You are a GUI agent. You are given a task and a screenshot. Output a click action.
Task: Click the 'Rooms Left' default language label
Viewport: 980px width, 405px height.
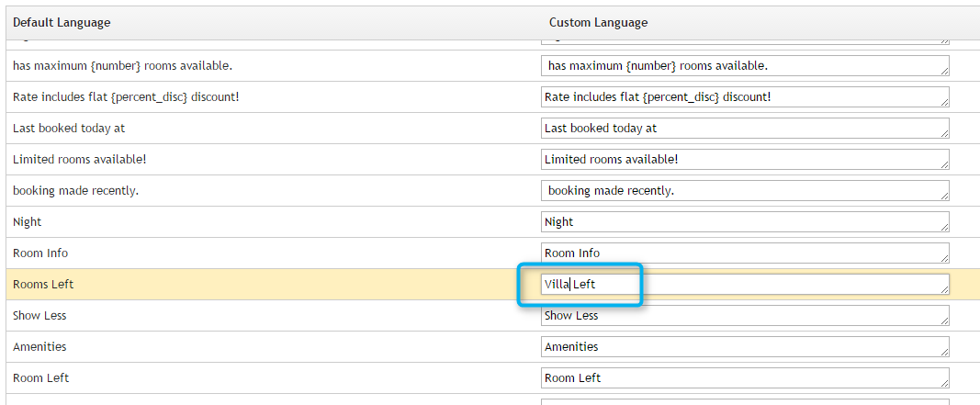tap(43, 285)
